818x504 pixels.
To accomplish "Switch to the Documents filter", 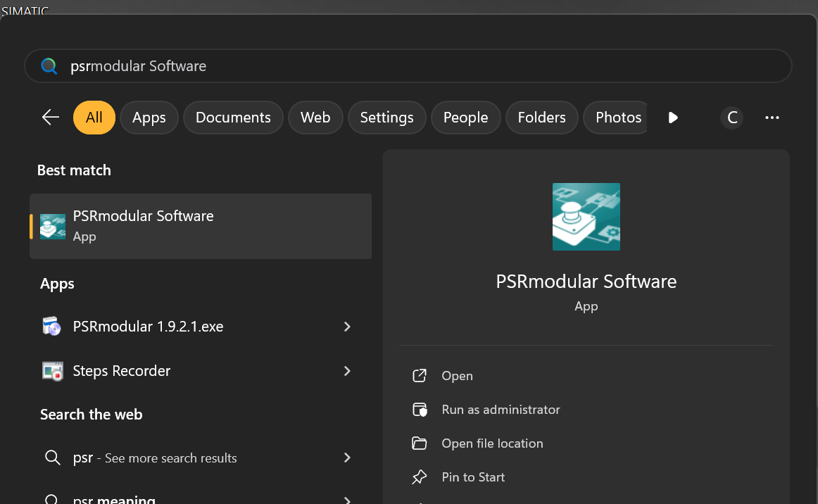I will point(233,118).
